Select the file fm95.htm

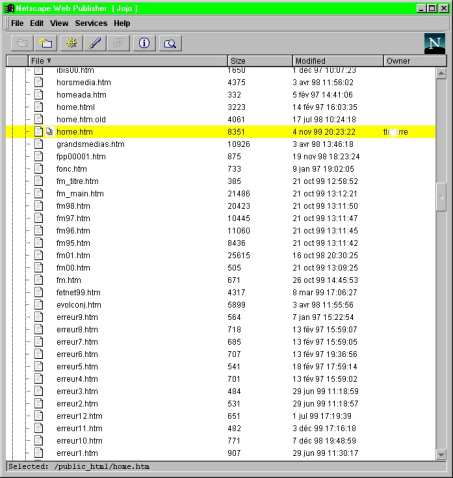tap(73, 243)
